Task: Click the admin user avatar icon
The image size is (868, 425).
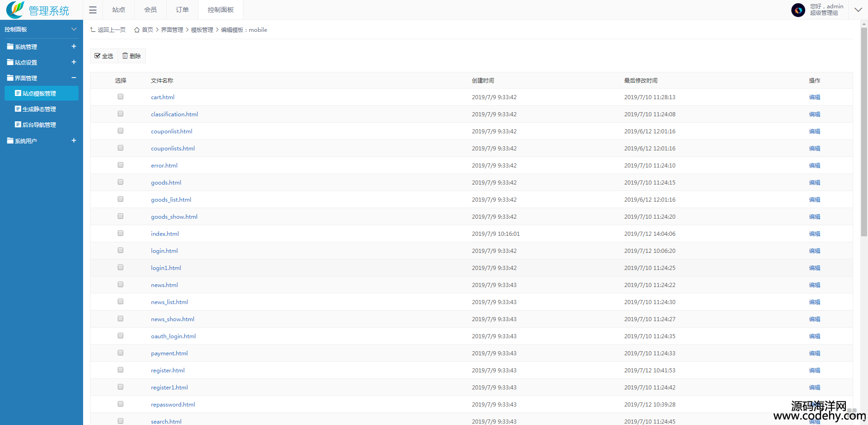Action: click(798, 10)
